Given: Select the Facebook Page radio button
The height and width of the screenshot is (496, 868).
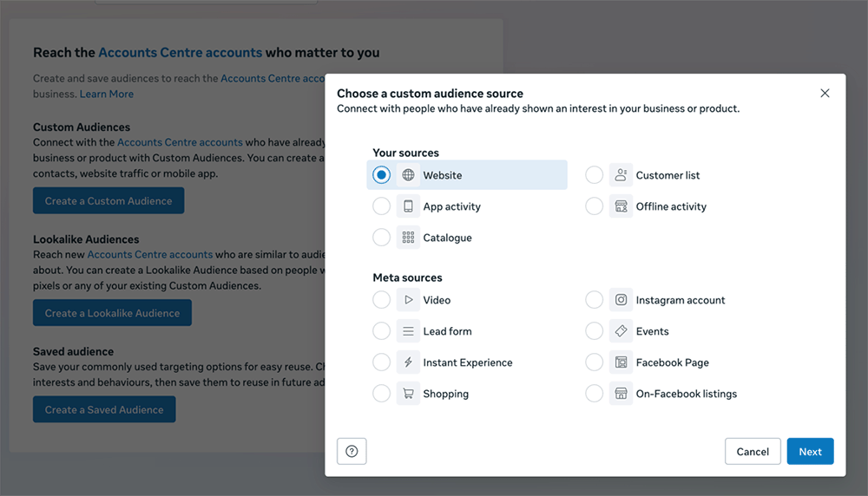Looking at the screenshot, I should point(594,362).
